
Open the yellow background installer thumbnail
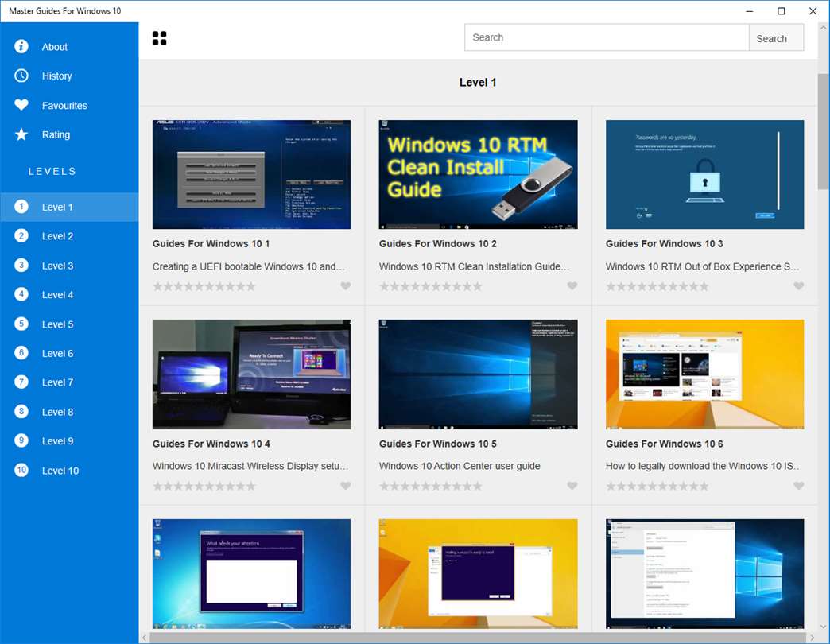point(478,573)
